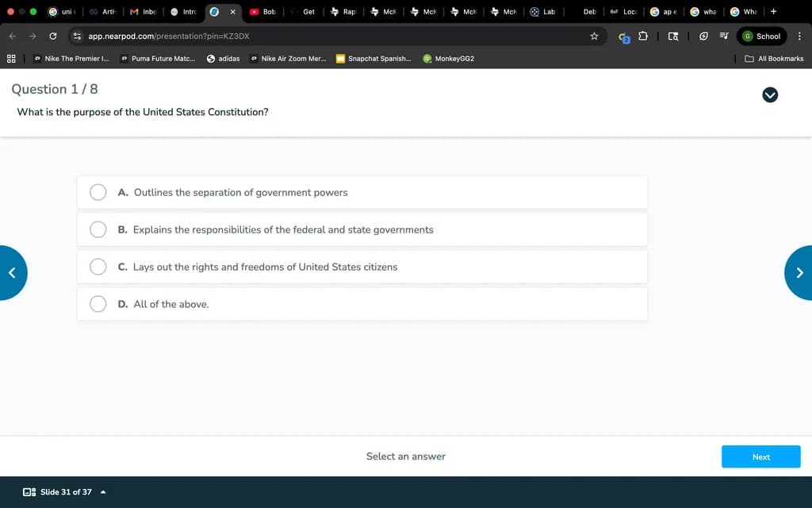Open media controls icon in toolbar
This screenshot has width=812, height=508.
(x=724, y=37)
